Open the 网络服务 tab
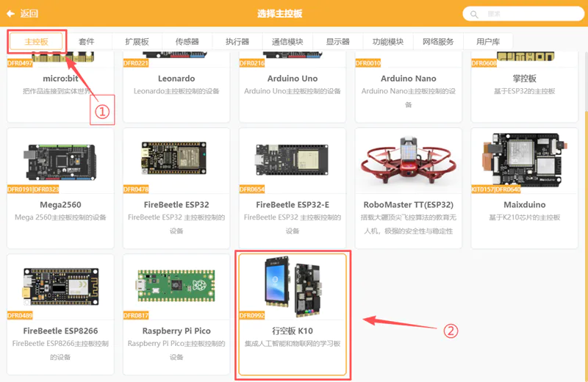 click(x=438, y=42)
